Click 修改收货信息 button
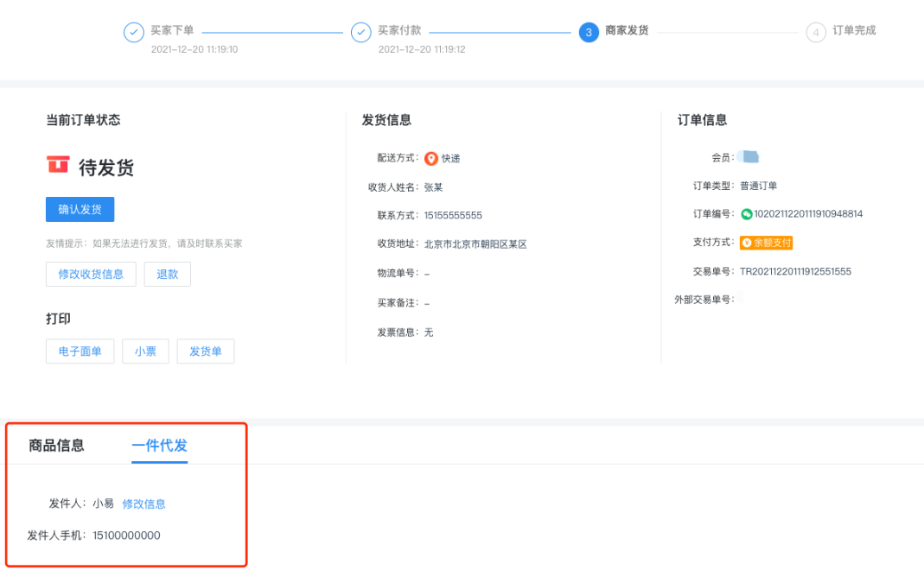The width and height of the screenshot is (924, 570). (91, 274)
